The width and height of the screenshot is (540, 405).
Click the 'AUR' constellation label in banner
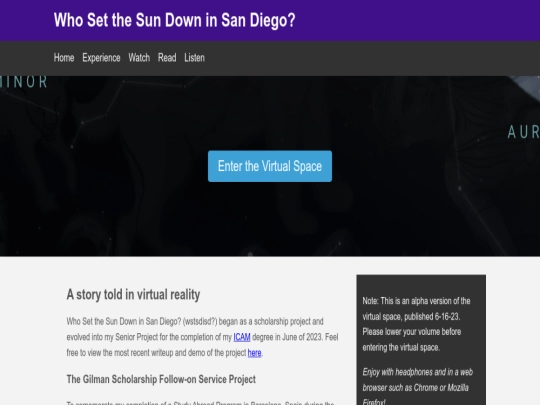click(523, 132)
